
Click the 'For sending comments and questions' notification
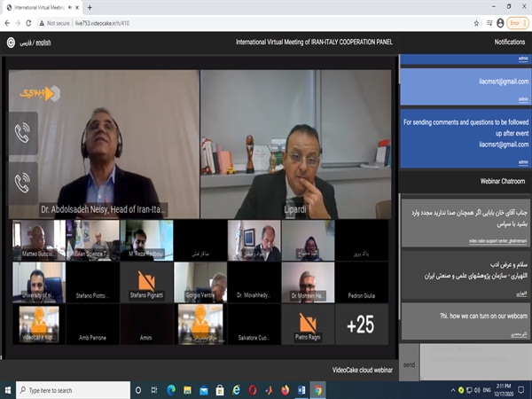click(x=465, y=139)
